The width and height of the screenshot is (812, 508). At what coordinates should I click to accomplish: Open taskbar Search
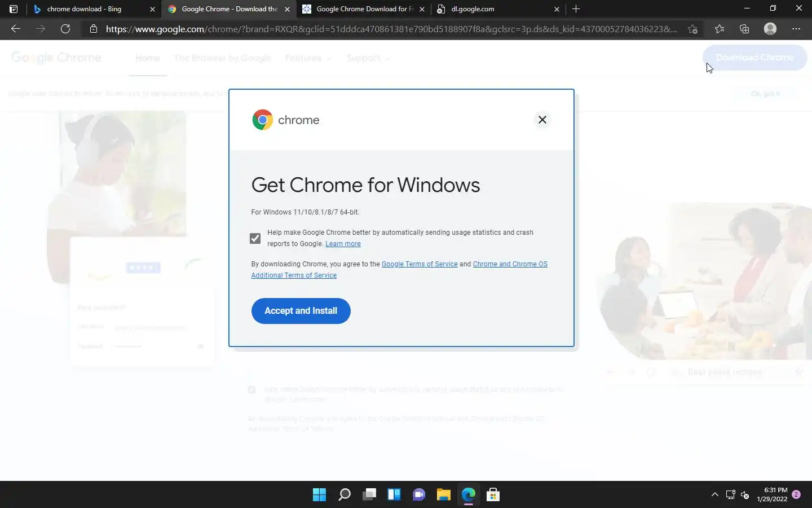344,495
